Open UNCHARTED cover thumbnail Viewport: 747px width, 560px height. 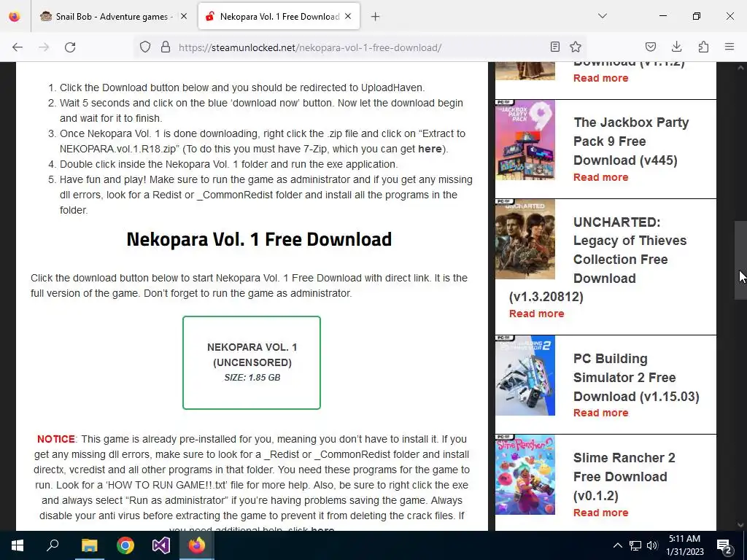(x=525, y=239)
